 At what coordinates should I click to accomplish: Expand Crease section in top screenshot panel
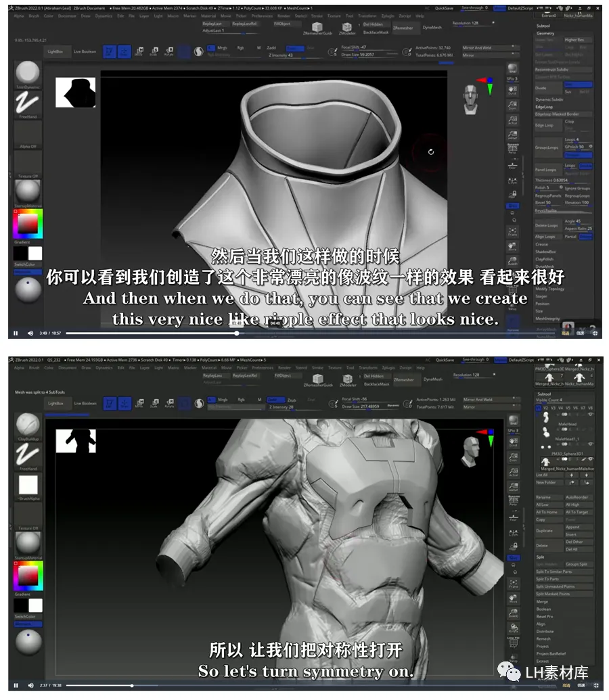[541, 244]
